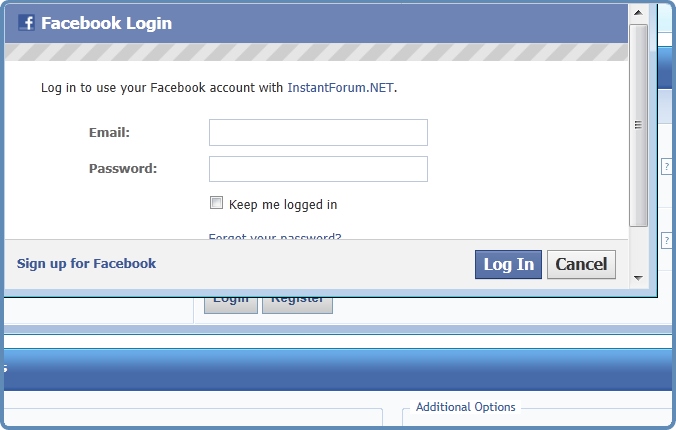The width and height of the screenshot is (676, 430).
Task: Click the dialog's vertical scrollbar thumb
Action: coord(638,125)
